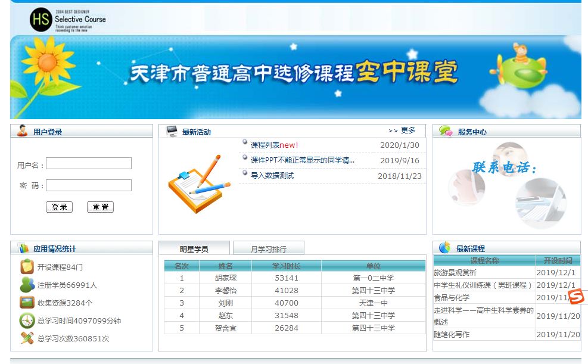This screenshot has height=364, width=588.
Task: Click the student name 赵东
Action: 226,315
